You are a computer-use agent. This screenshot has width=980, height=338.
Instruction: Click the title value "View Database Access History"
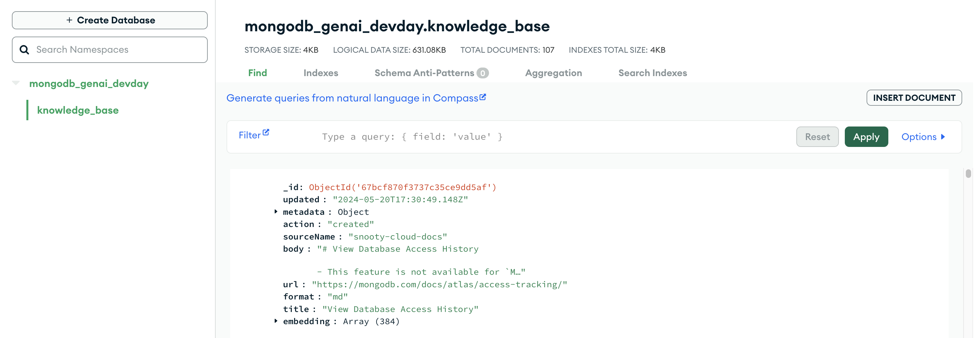[x=400, y=309]
